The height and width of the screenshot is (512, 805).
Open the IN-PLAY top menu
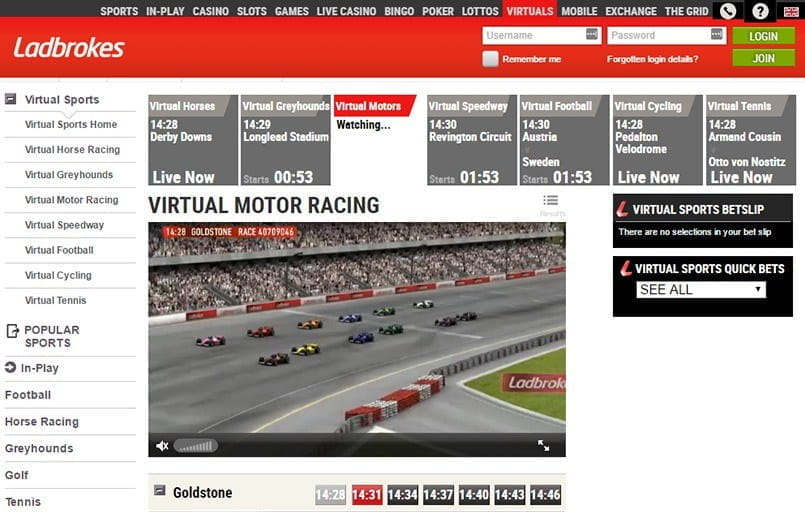[165, 11]
